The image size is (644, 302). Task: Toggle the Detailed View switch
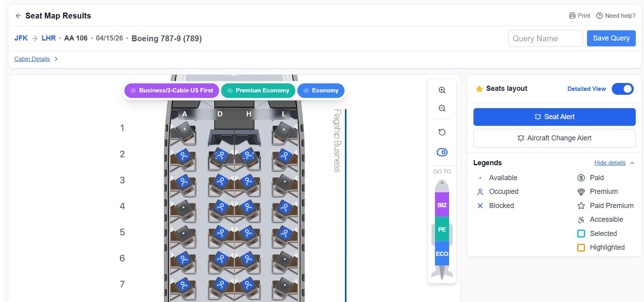click(x=622, y=89)
